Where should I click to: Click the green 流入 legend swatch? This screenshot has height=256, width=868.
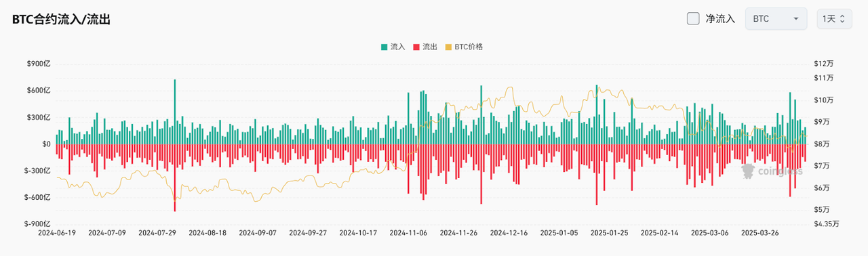384,47
